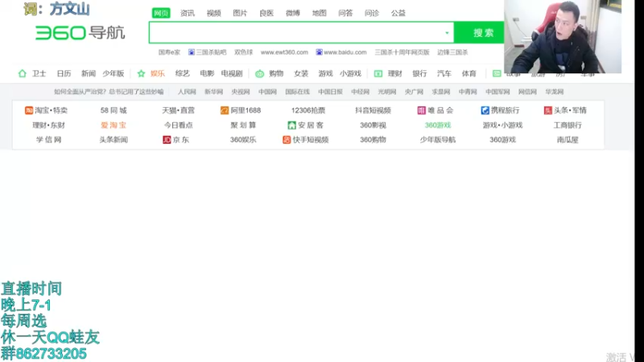Screen dimensions: 644x362
Task: Switch to the 公益 search tab
Action: click(398, 13)
